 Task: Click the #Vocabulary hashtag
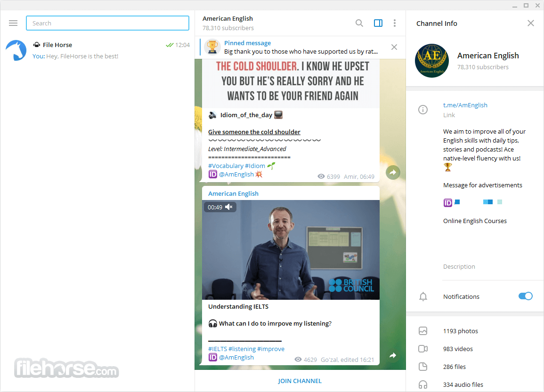[x=226, y=166]
